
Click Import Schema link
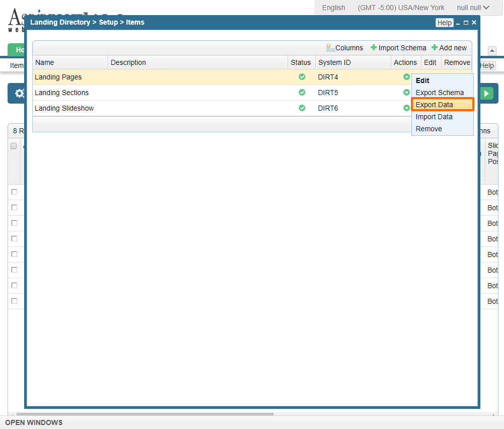click(398, 48)
